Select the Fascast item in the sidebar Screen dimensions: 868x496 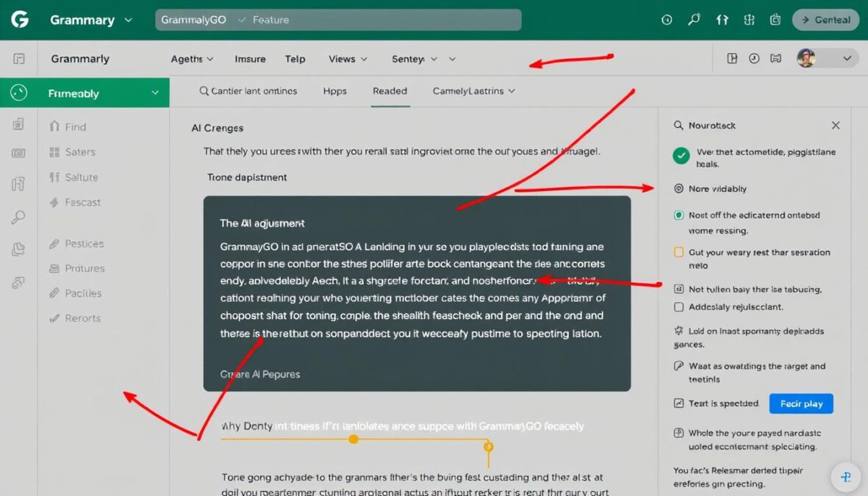[83, 202]
